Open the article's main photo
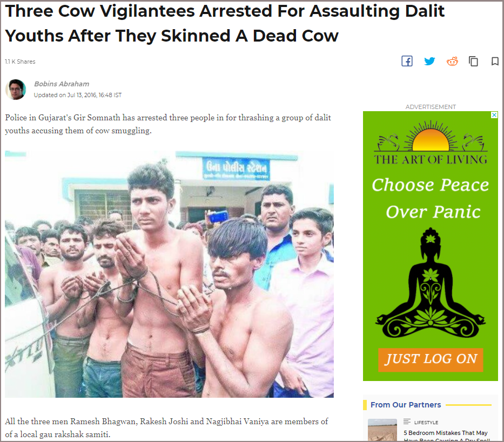Screen dimensions: 504x442 pos(170,274)
